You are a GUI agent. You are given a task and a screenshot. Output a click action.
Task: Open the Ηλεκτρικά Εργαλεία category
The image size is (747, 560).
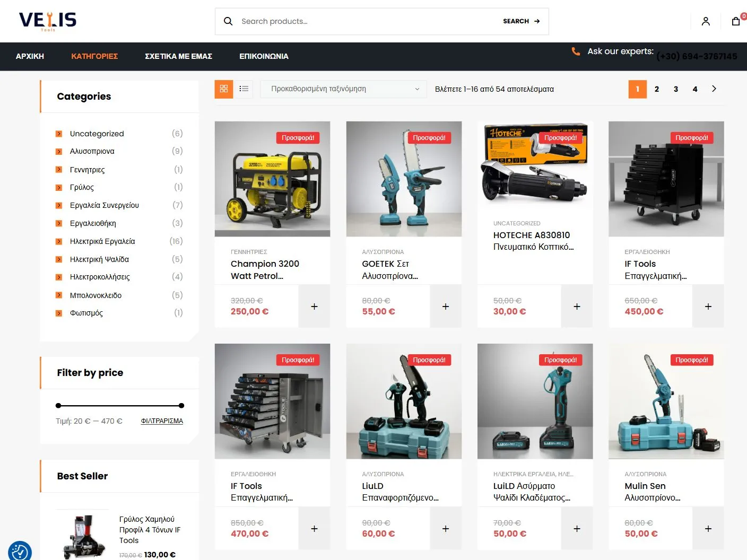(x=102, y=241)
